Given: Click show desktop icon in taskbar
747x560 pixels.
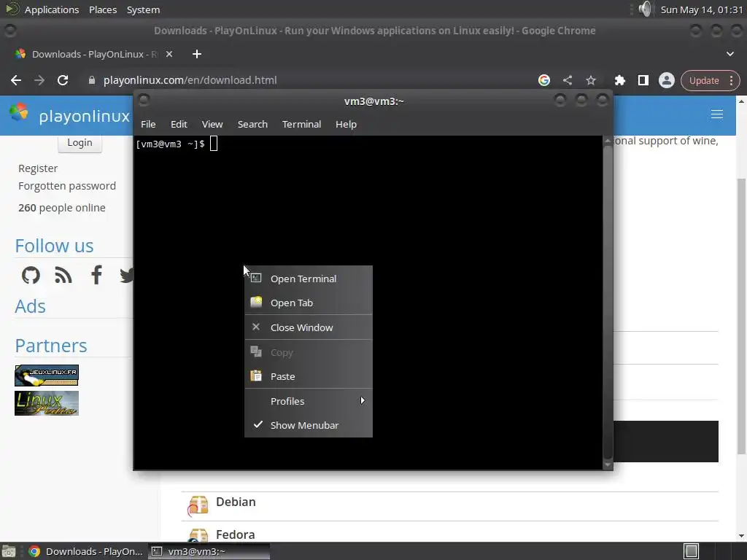Looking at the screenshot, I should [x=9, y=552].
